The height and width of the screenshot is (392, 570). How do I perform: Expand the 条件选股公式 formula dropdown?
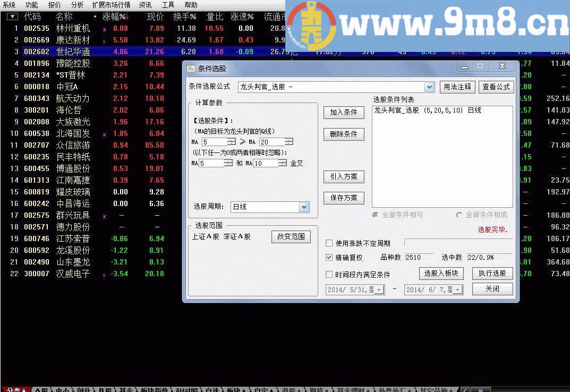429,87
